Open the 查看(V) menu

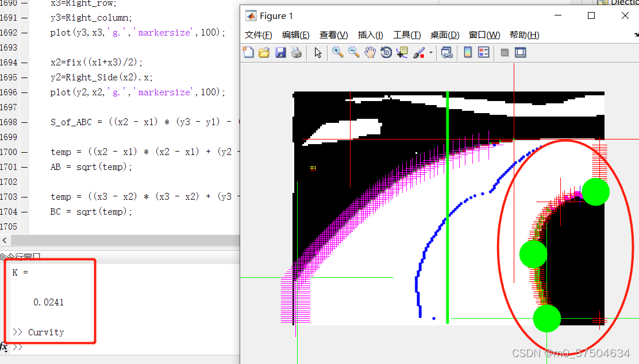click(334, 35)
